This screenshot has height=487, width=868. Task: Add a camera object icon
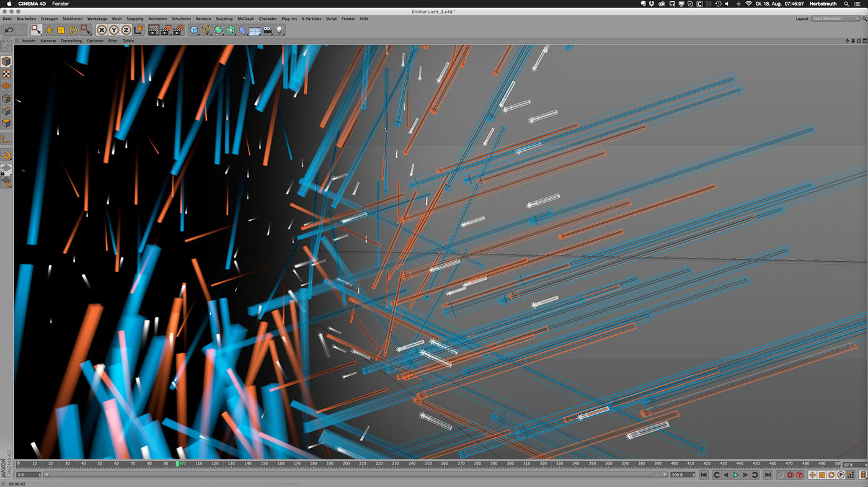click(x=267, y=30)
